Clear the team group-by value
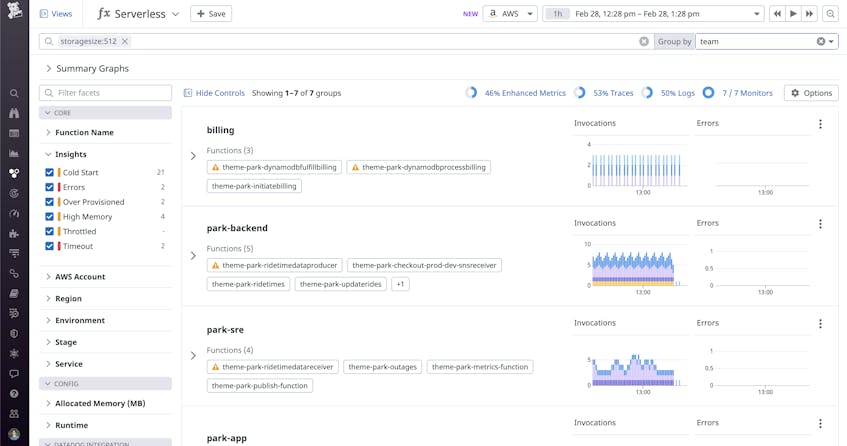The image size is (847, 446). click(x=821, y=41)
